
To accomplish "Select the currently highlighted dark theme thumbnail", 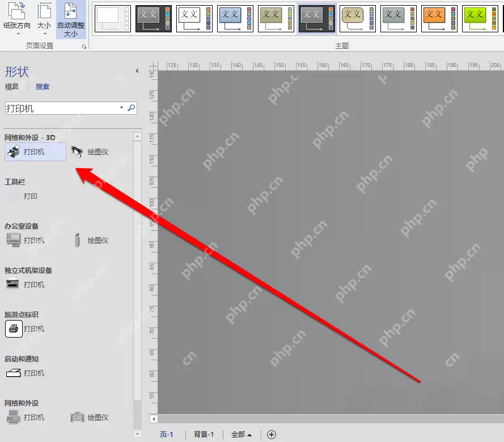I will tap(316, 19).
